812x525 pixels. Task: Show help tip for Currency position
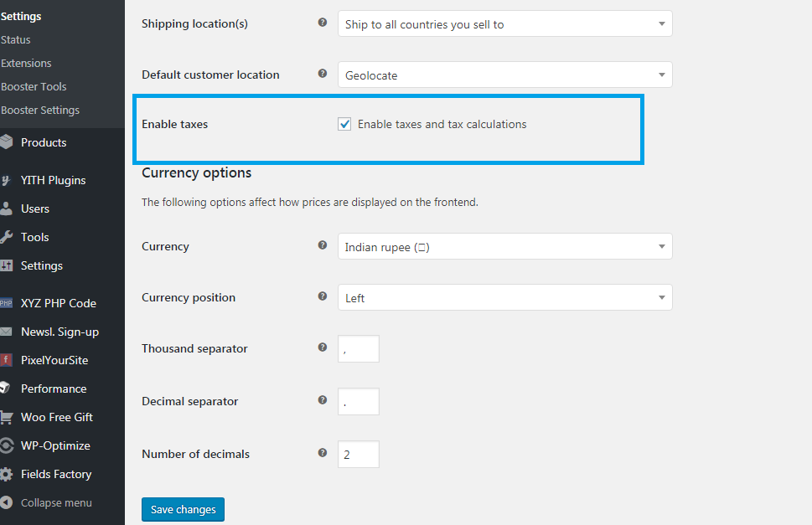[x=322, y=296]
